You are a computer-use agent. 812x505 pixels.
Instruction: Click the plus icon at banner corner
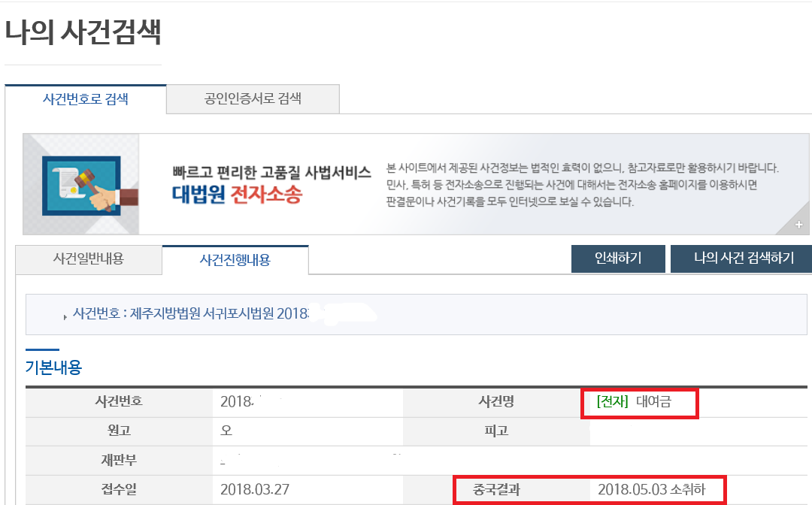(x=799, y=225)
